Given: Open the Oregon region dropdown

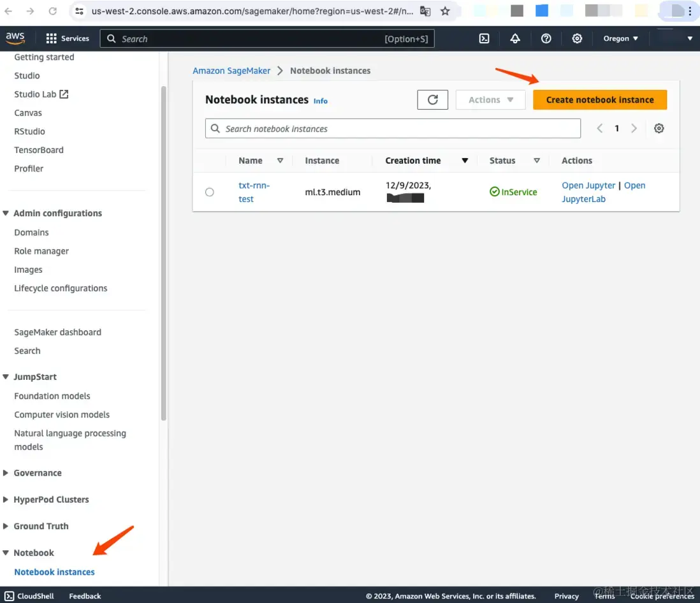Looking at the screenshot, I should tap(620, 38).
